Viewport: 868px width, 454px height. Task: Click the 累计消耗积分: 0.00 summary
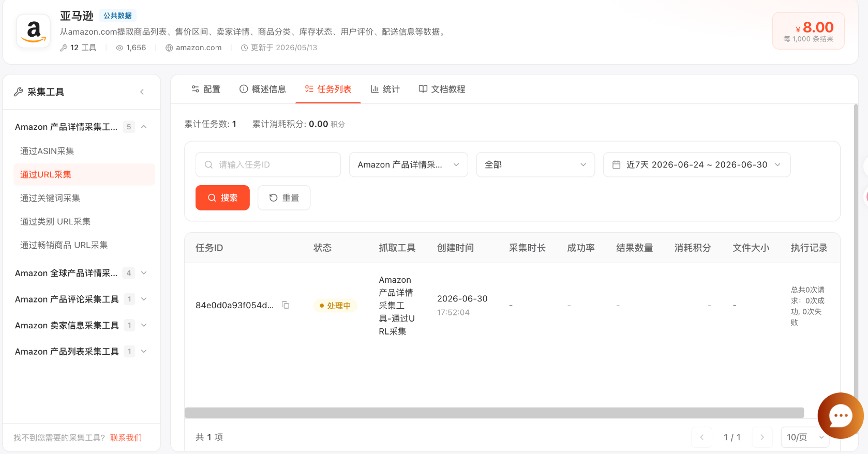(x=298, y=124)
